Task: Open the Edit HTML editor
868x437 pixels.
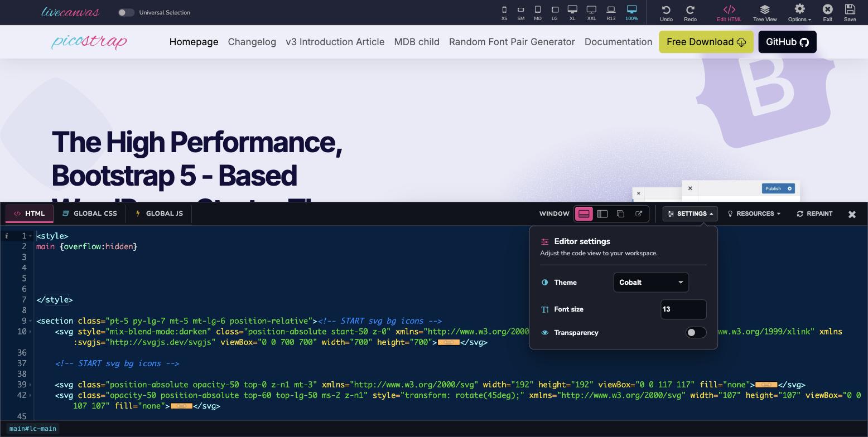Action: [x=729, y=13]
